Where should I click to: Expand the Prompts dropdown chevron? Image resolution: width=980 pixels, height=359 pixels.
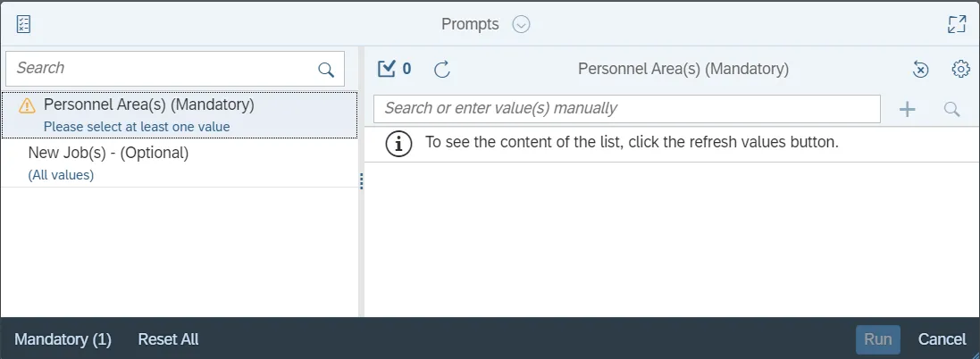[522, 24]
